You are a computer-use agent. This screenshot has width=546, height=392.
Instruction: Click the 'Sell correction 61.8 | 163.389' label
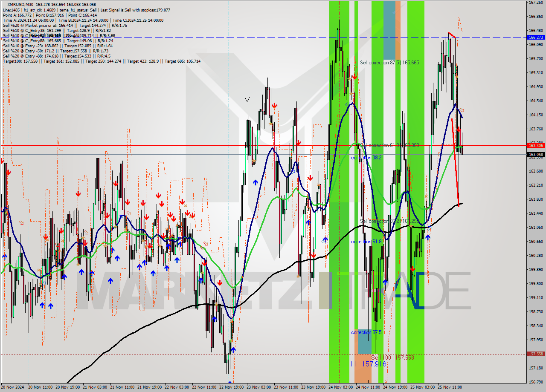coord(389,145)
